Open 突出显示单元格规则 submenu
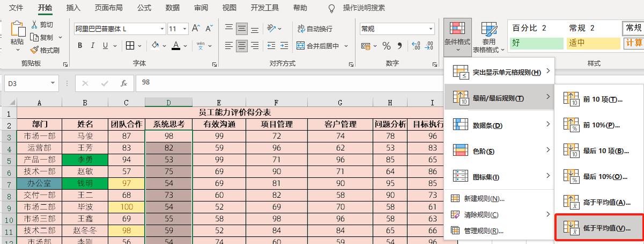Screen dimensions: 644x244 (499, 71)
